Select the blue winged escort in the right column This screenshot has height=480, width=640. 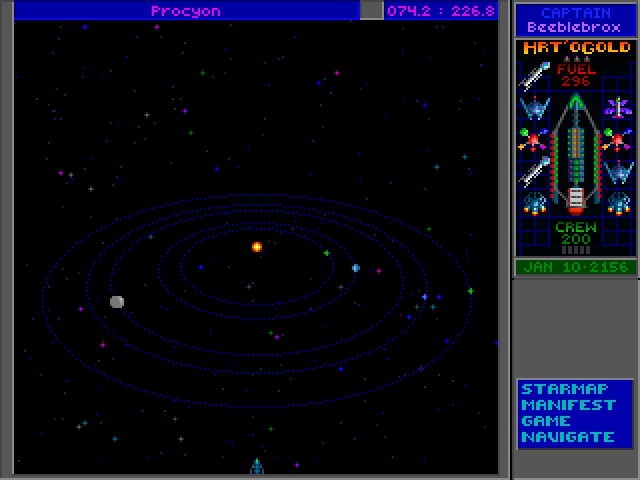point(619,171)
